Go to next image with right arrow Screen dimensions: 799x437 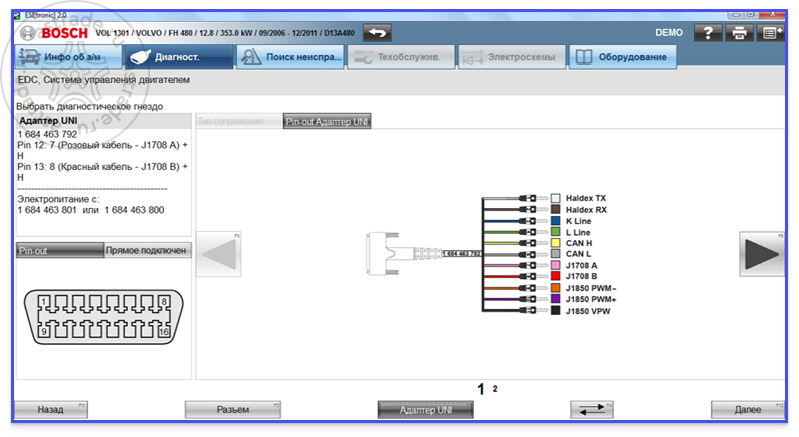pos(762,254)
